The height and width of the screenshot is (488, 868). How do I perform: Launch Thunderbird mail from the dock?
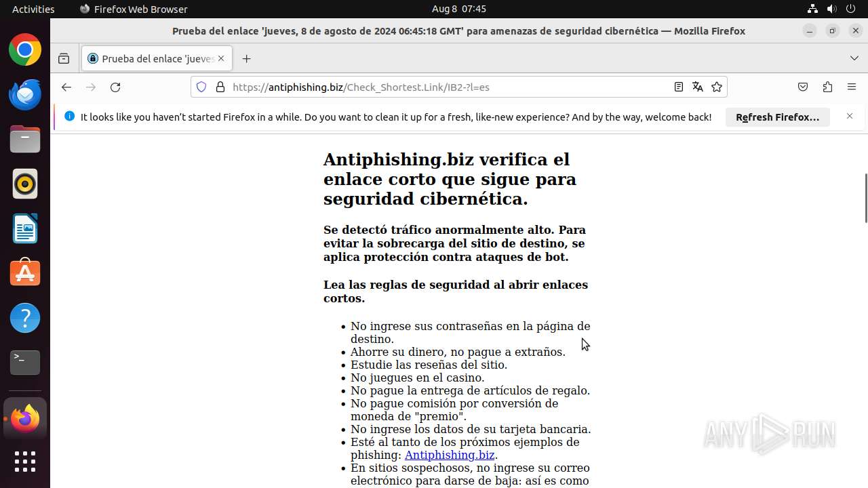25,94
